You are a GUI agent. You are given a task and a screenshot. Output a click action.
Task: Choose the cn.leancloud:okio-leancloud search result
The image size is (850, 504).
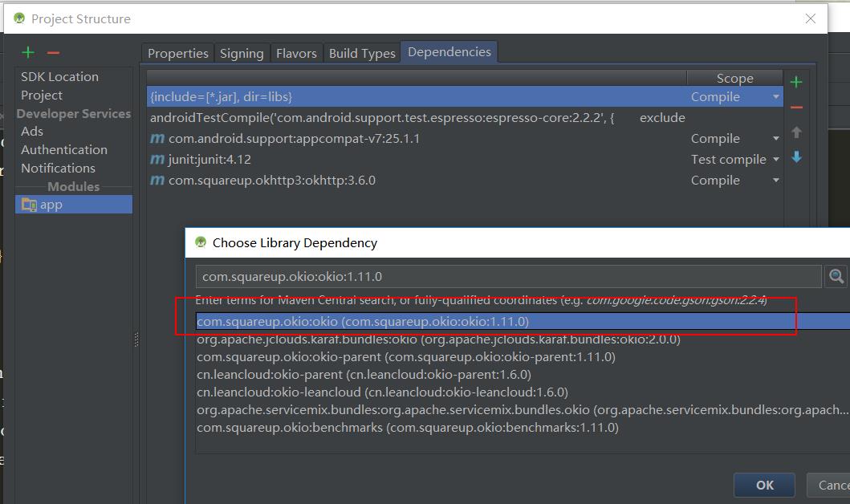point(382,392)
